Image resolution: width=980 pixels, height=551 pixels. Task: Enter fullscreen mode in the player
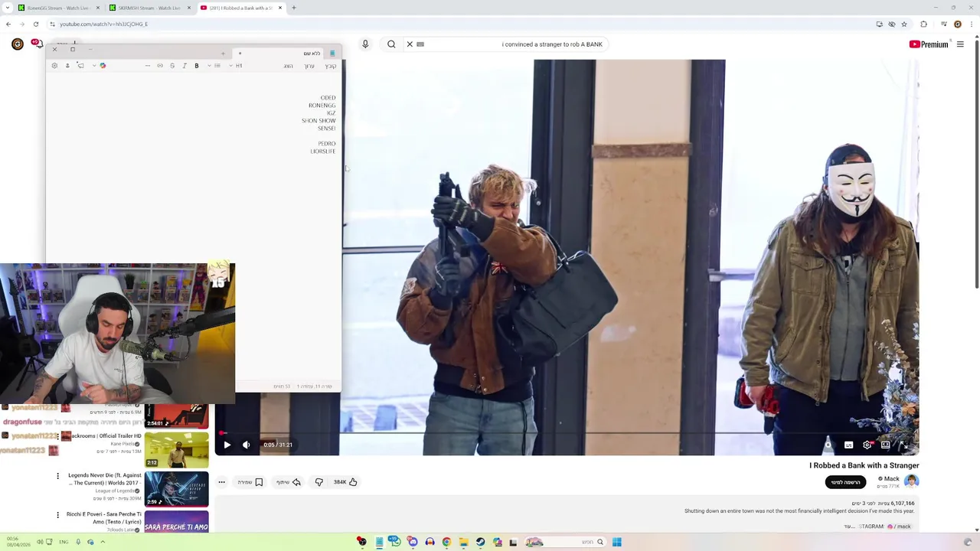(x=904, y=445)
